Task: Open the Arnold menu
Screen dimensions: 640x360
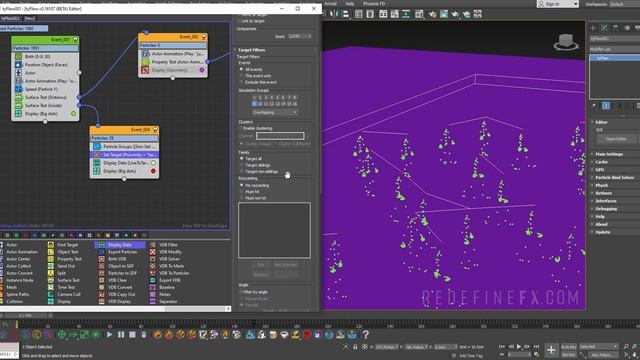Action: tap(331, 4)
